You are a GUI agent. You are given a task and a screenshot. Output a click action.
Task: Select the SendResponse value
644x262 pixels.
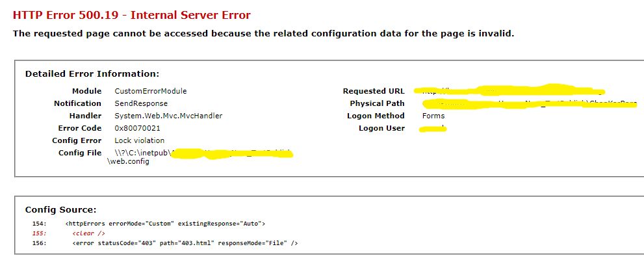click(x=141, y=103)
